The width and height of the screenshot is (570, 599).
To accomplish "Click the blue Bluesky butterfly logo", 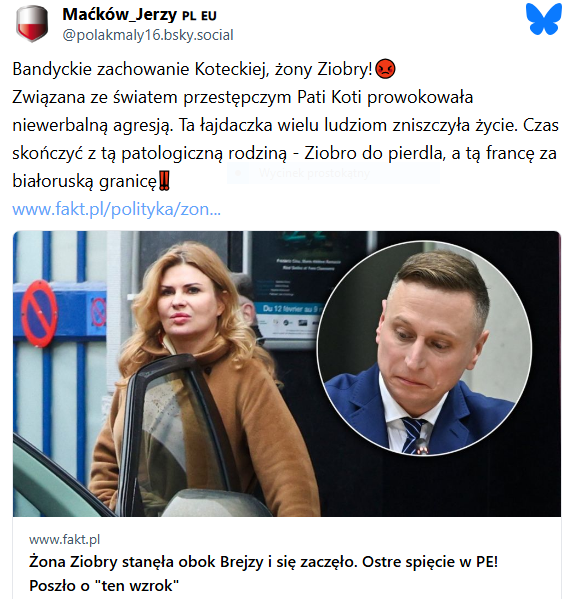I will (544, 18).
